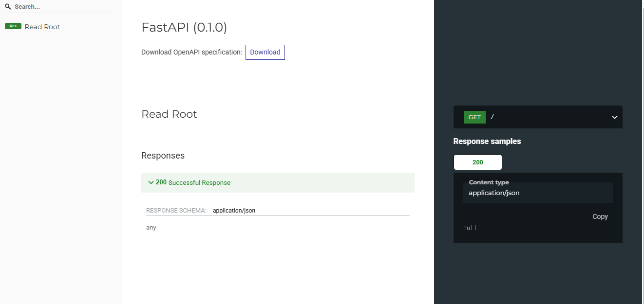The image size is (644, 304).
Task: Click the Download OpenAPI specification label
Action: 191,52
